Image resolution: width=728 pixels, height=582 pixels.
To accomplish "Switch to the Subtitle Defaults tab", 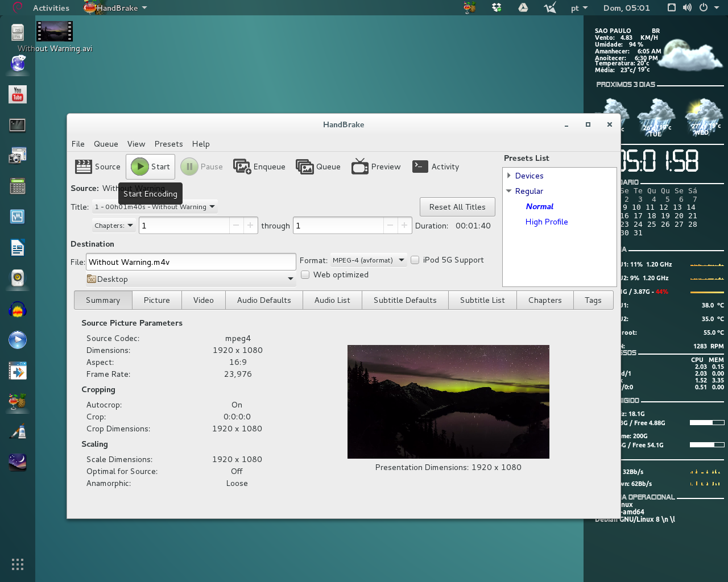I will pyautogui.click(x=405, y=300).
